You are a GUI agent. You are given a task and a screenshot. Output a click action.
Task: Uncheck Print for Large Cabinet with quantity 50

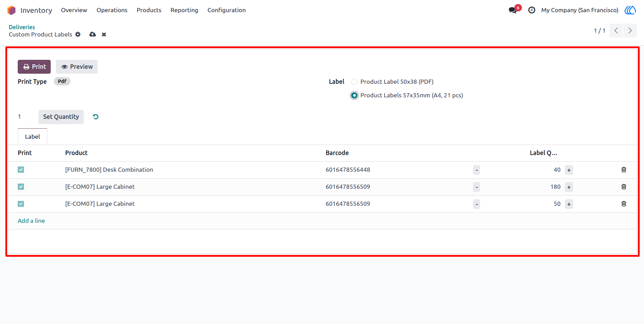click(21, 204)
